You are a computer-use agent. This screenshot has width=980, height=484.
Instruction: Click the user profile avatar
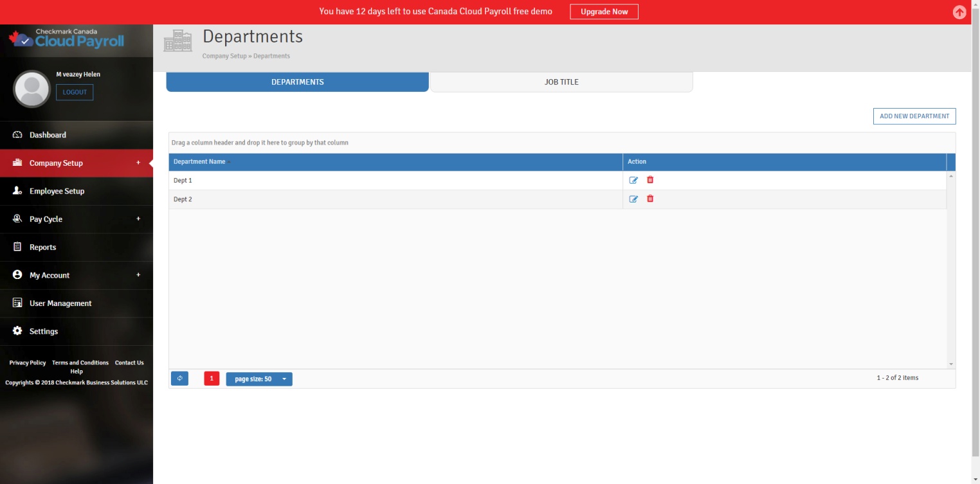pos(32,89)
